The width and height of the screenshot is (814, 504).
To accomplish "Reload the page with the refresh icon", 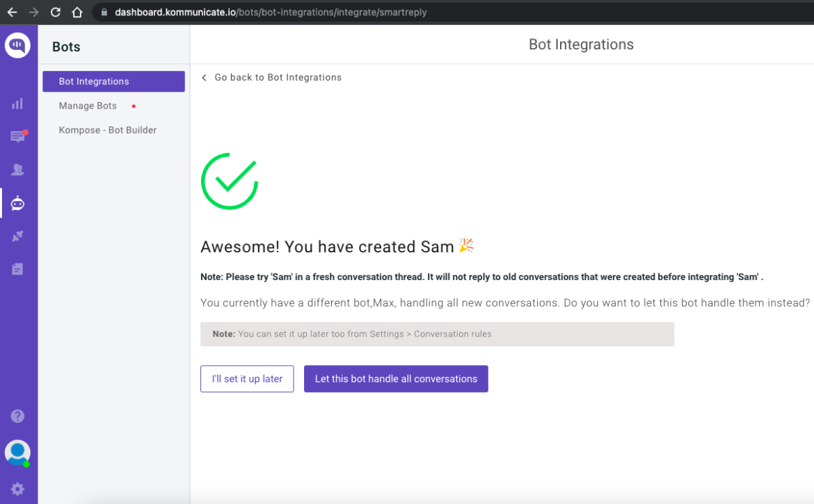I will [54, 11].
